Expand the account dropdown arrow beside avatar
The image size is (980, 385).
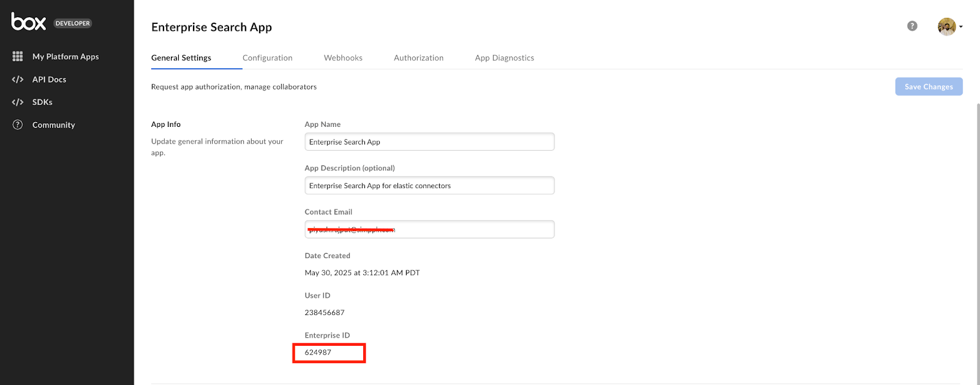tap(961, 27)
